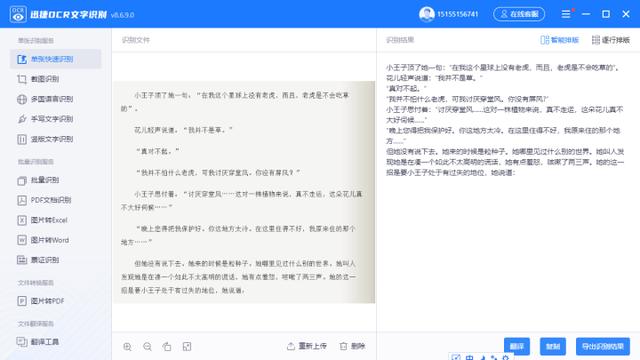Click the 票证识别 sidebar icon
Viewport: 640px width, 360px height.
tap(22, 260)
